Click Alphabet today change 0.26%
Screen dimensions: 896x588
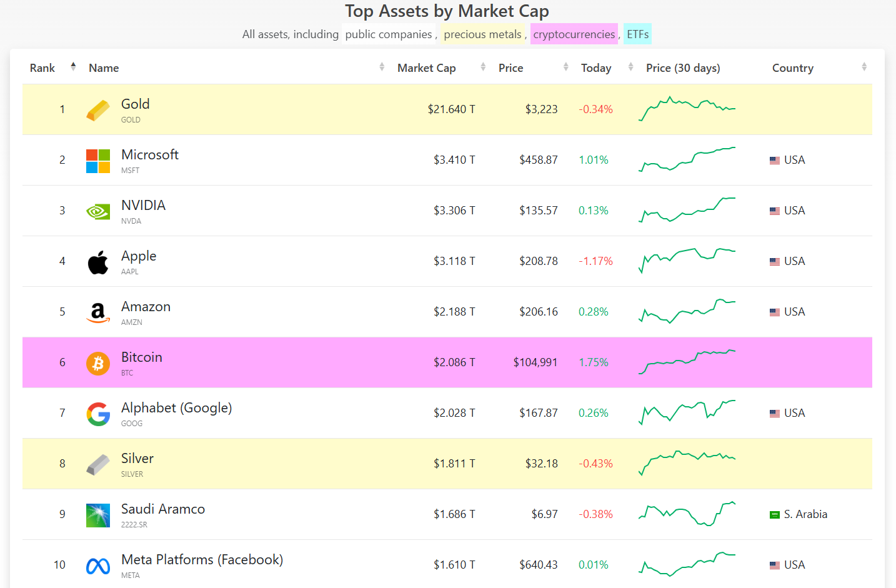(594, 413)
